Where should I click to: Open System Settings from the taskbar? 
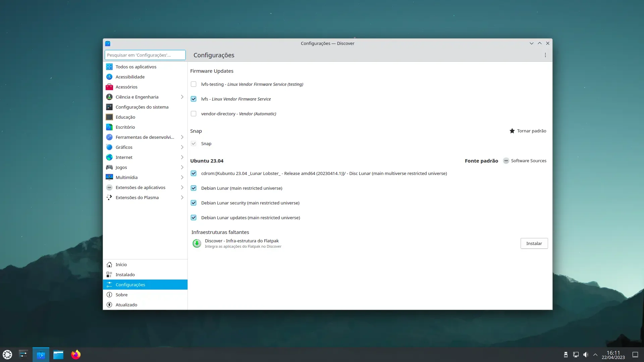23,354
